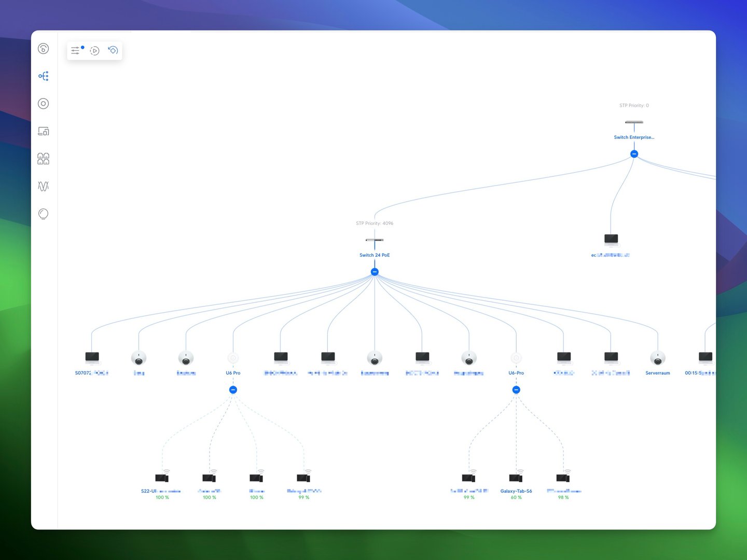Select the Topology view sidebar icon
This screenshot has width=747, height=560.
(x=44, y=76)
